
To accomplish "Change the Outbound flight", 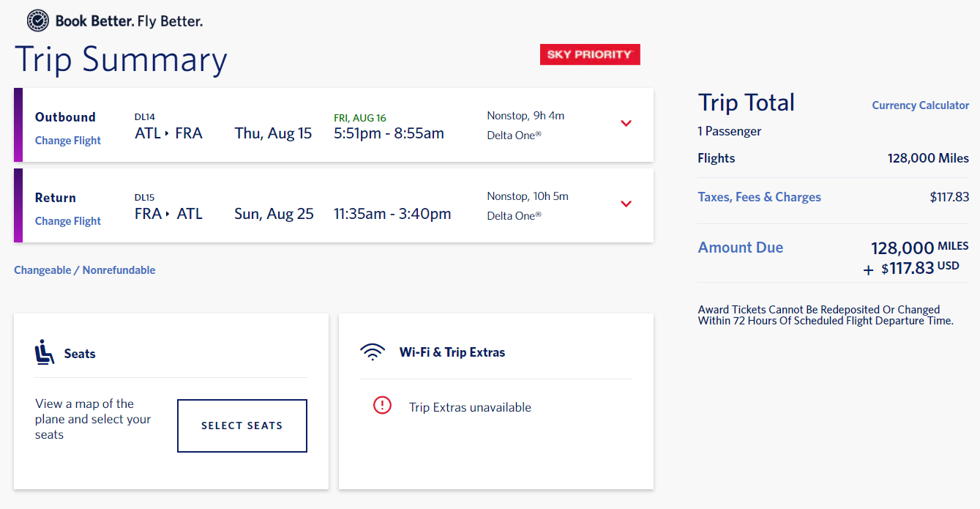I will pos(68,141).
